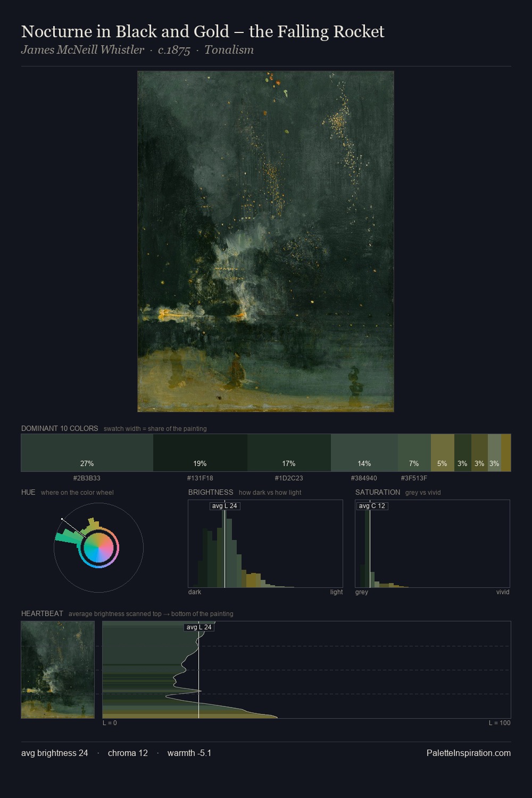This screenshot has width=532, height=798.
Task: Select the 17% color swatch #1D2C23
Action: coord(289,453)
